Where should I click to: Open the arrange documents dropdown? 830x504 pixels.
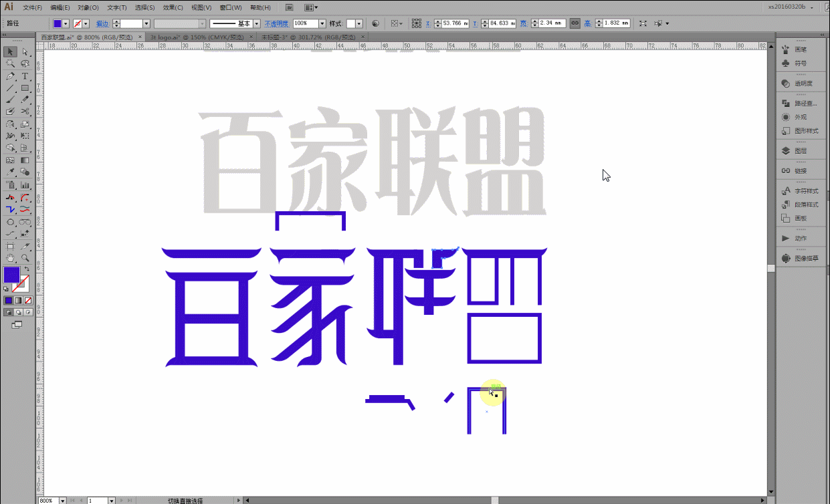(x=311, y=7)
